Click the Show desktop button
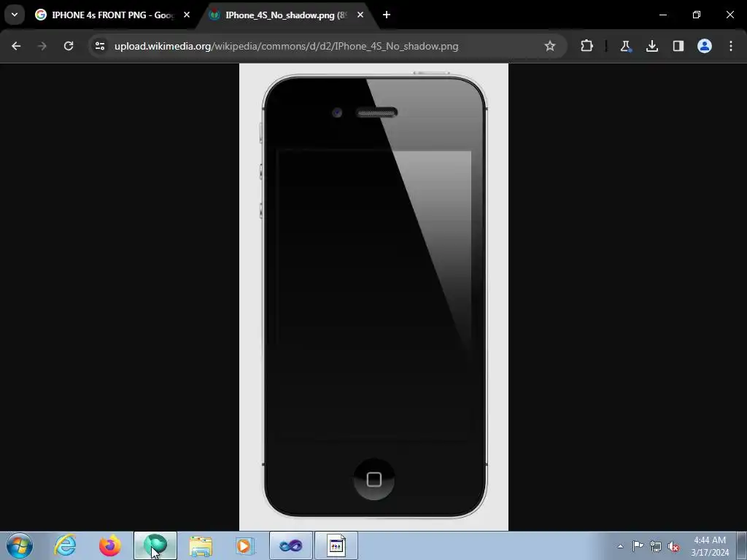The height and width of the screenshot is (560, 747). [x=742, y=545]
